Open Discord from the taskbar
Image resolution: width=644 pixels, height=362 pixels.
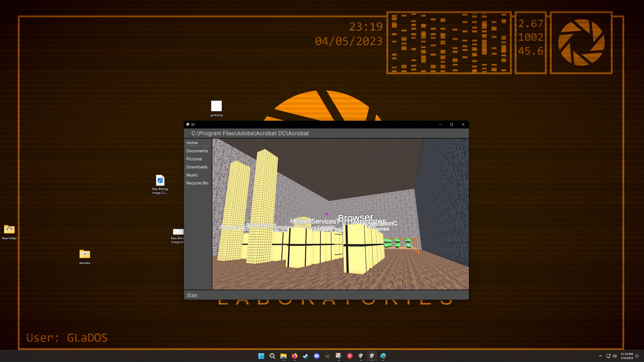[x=316, y=356]
